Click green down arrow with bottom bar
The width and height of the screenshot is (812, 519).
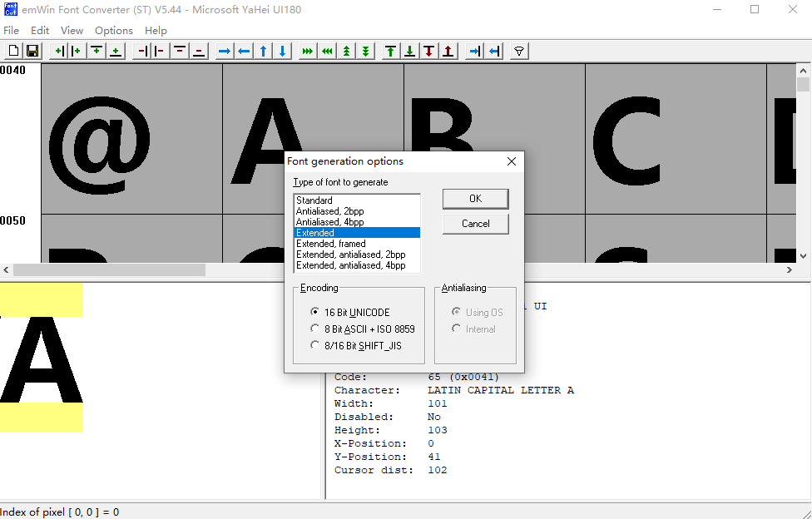tap(409, 51)
